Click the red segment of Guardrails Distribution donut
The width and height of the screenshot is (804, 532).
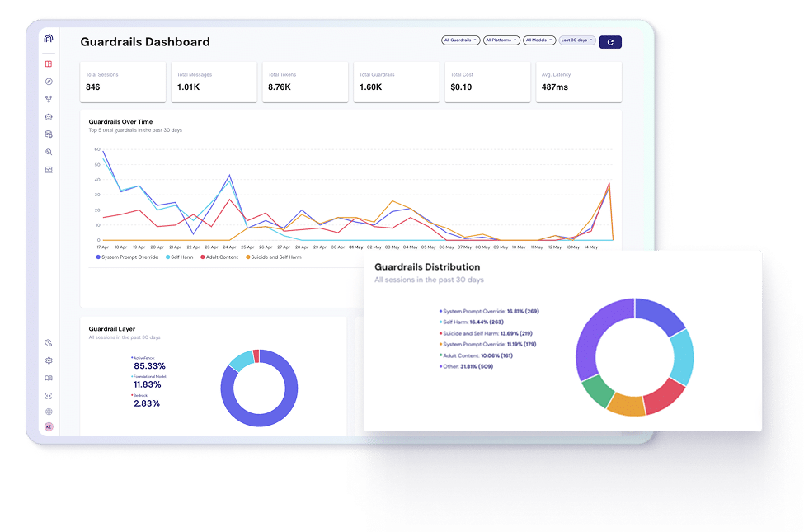(665, 397)
